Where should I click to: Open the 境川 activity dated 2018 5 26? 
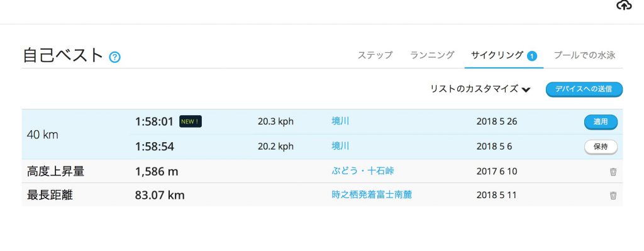[x=340, y=121]
